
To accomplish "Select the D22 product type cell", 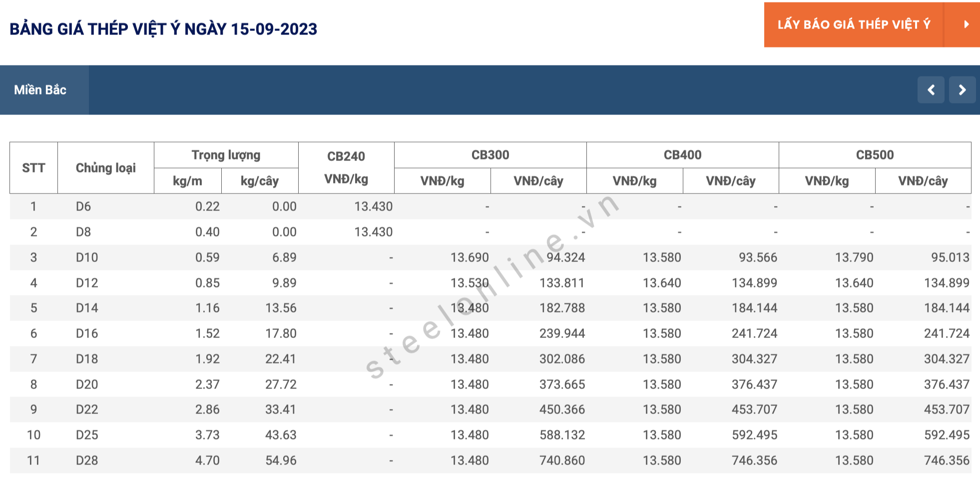I will pos(87,409).
